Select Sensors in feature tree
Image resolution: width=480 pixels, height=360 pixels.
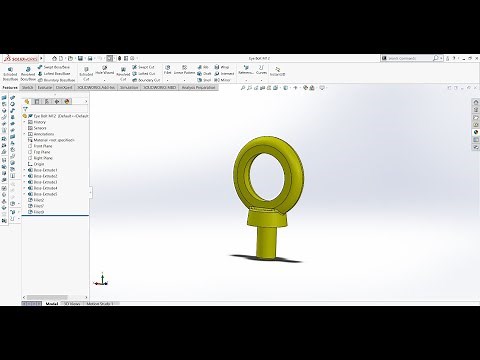tap(37, 128)
